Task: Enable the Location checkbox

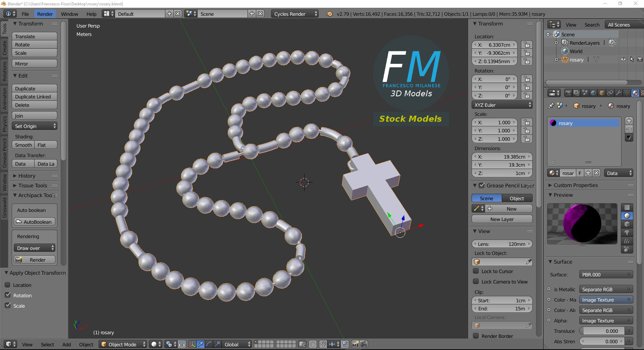Action: (x=8, y=285)
